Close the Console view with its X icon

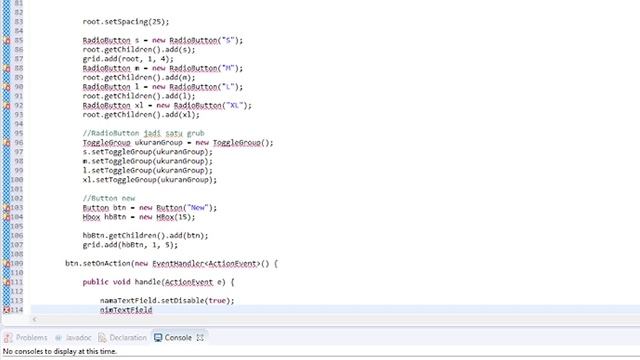(x=200, y=338)
